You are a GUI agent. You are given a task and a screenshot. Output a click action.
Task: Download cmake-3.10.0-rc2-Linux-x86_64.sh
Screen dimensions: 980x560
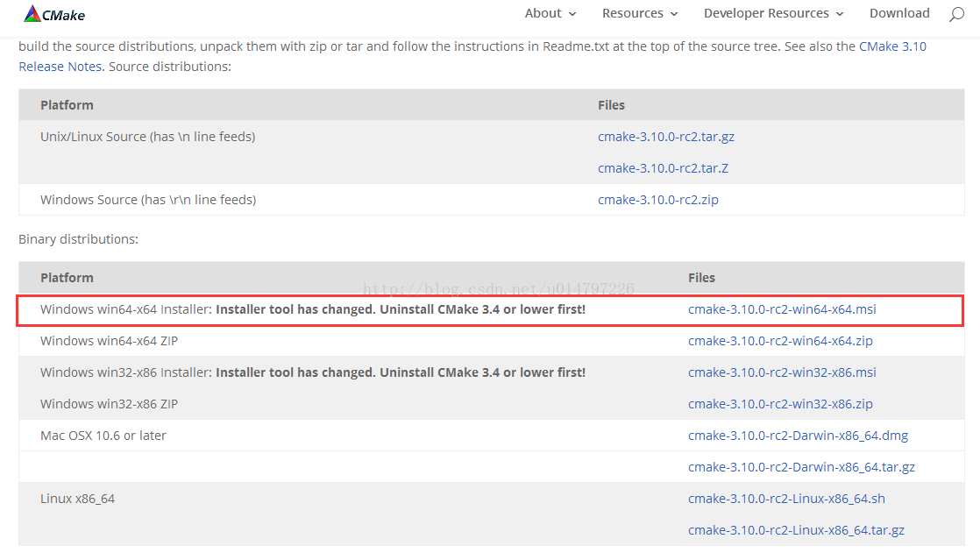click(786, 499)
